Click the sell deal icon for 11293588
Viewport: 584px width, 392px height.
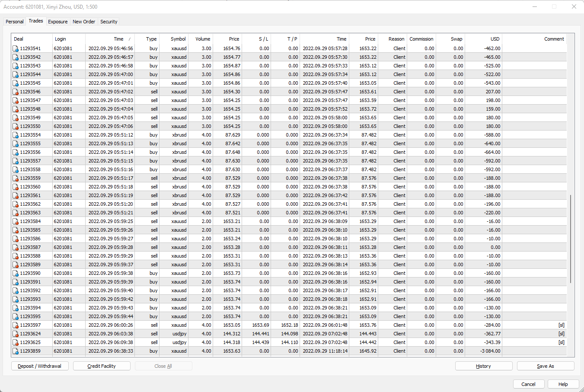[x=16, y=256]
